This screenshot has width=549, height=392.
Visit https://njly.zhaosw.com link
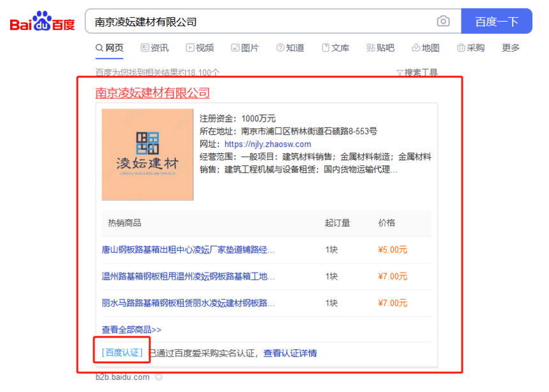268,144
